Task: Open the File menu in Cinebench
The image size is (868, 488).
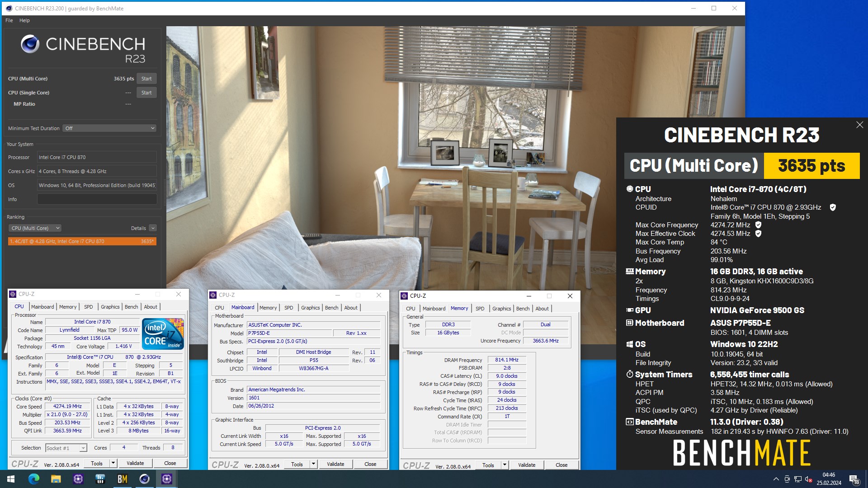Action: 9,20
